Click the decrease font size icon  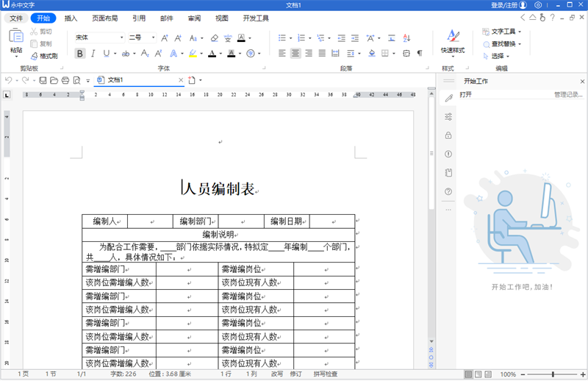pos(178,38)
